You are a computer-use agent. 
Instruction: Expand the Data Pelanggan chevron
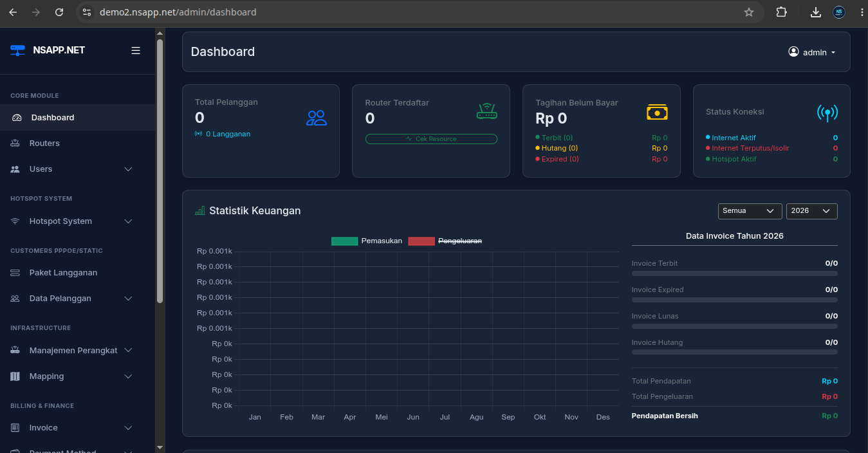tap(128, 299)
